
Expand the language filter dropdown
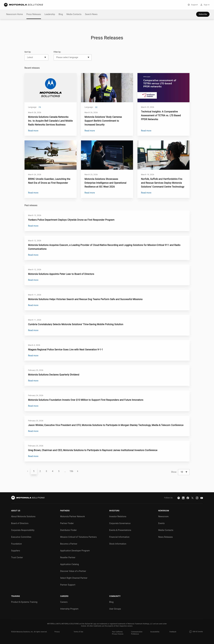73,57
